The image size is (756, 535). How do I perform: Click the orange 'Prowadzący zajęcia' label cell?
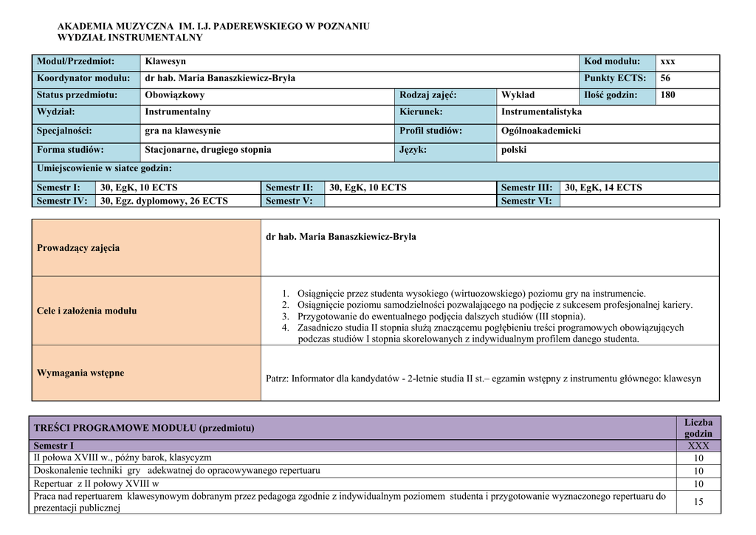[x=146, y=248]
